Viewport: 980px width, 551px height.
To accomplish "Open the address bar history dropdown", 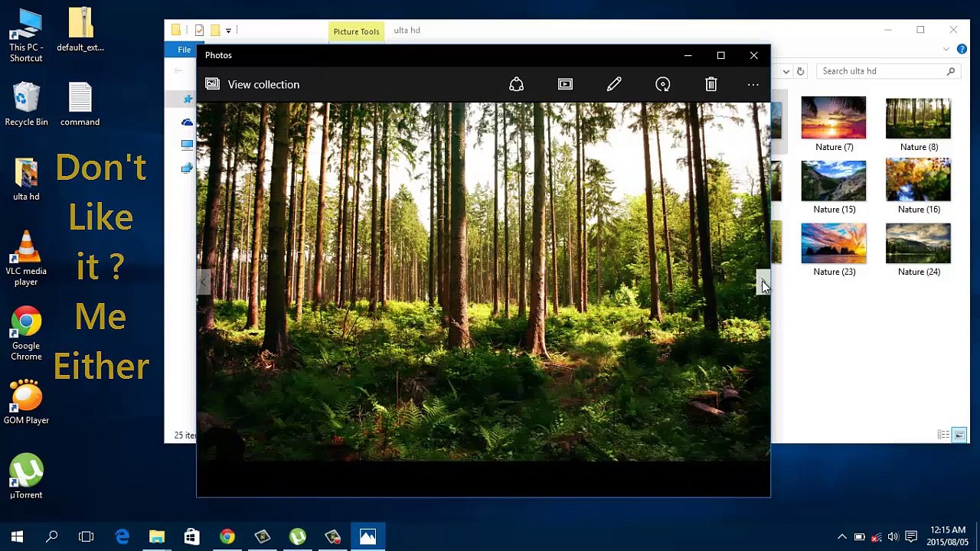I will point(786,71).
